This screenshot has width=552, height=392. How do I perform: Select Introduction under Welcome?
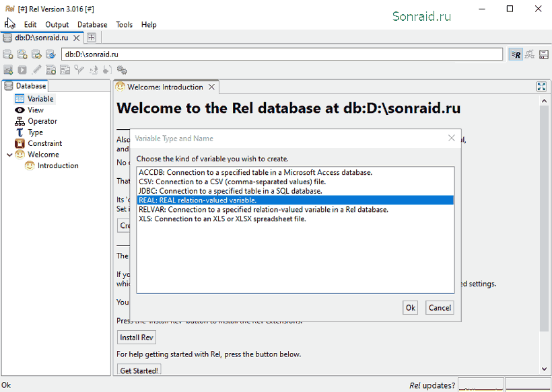point(52,165)
